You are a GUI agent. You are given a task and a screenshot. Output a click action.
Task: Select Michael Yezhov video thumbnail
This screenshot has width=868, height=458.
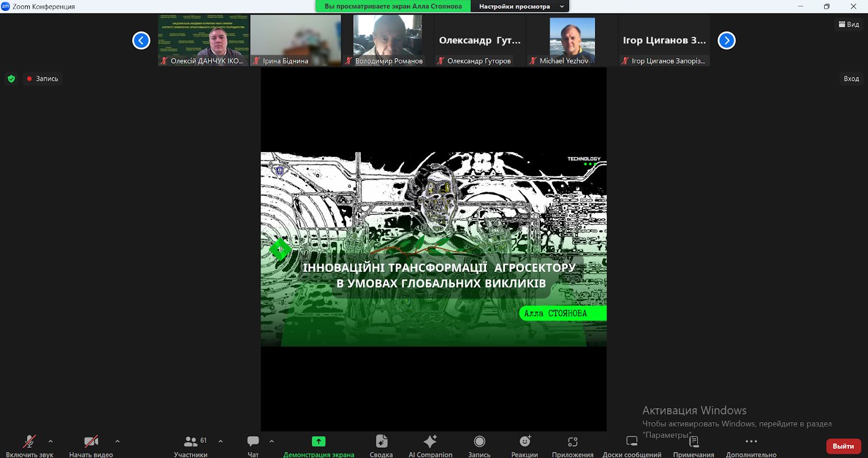point(572,41)
